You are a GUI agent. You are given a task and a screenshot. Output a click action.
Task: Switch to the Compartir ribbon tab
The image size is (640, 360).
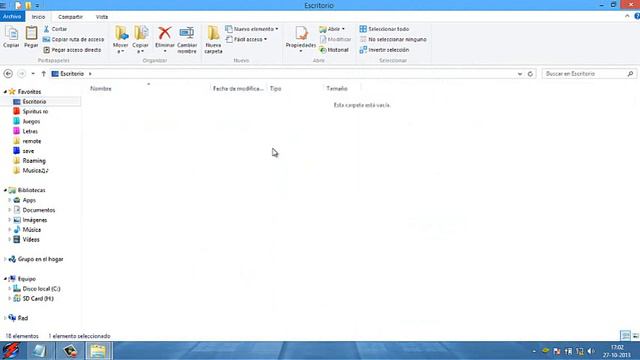[70, 17]
